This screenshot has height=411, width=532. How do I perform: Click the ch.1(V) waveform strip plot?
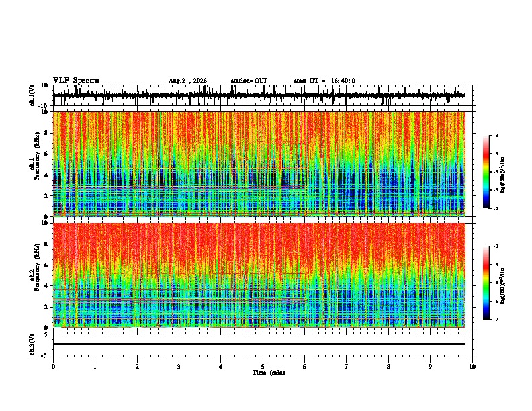point(264,95)
